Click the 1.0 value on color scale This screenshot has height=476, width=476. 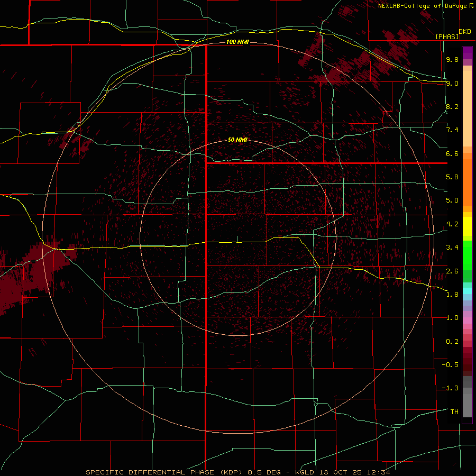tap(452, 318)
